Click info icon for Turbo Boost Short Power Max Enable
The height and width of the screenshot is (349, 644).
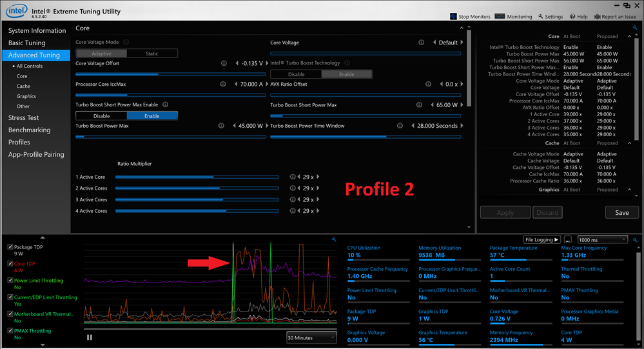click(166, 105)
